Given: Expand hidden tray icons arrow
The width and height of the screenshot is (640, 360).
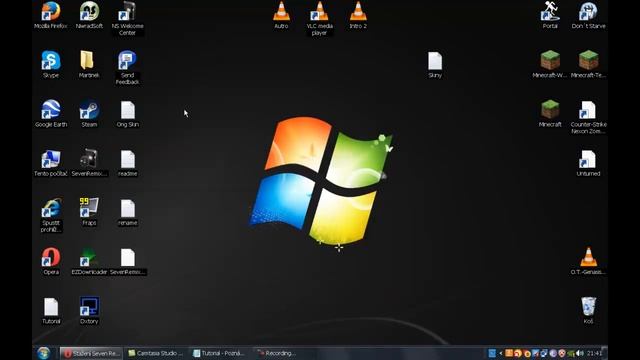Looking at the screenshot, I should [x=500, y=353].
